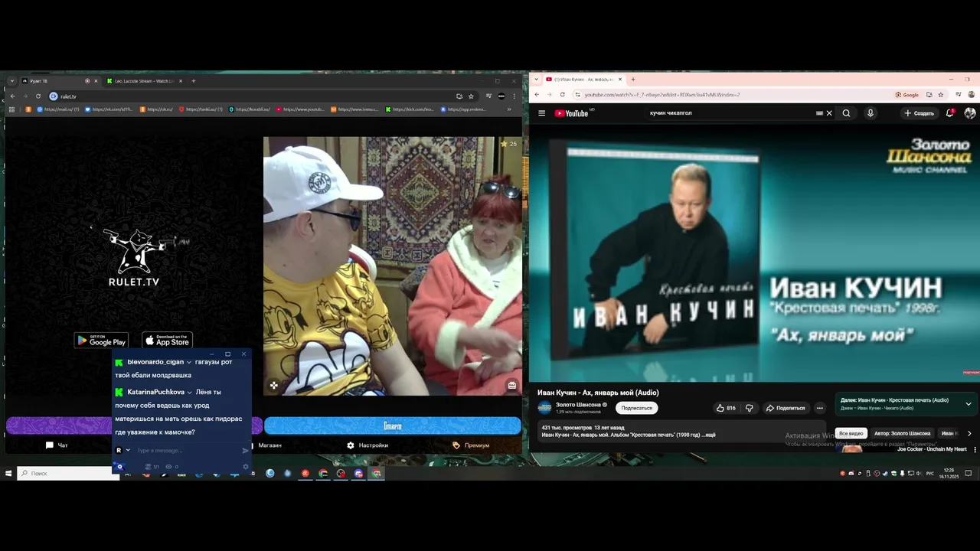Click the Подписаться subscribe button
The image size is (980, 551).
pos(637,408)
